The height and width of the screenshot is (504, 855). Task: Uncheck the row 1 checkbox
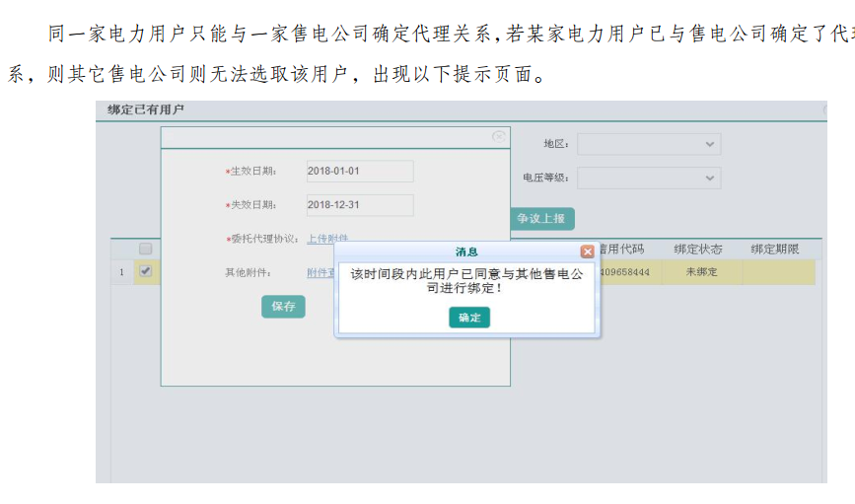145,271
